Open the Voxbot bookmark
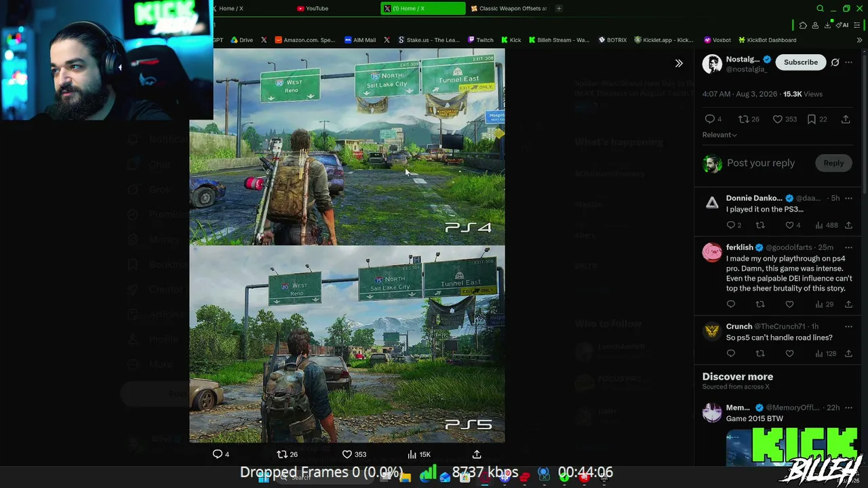 (717, 40)
